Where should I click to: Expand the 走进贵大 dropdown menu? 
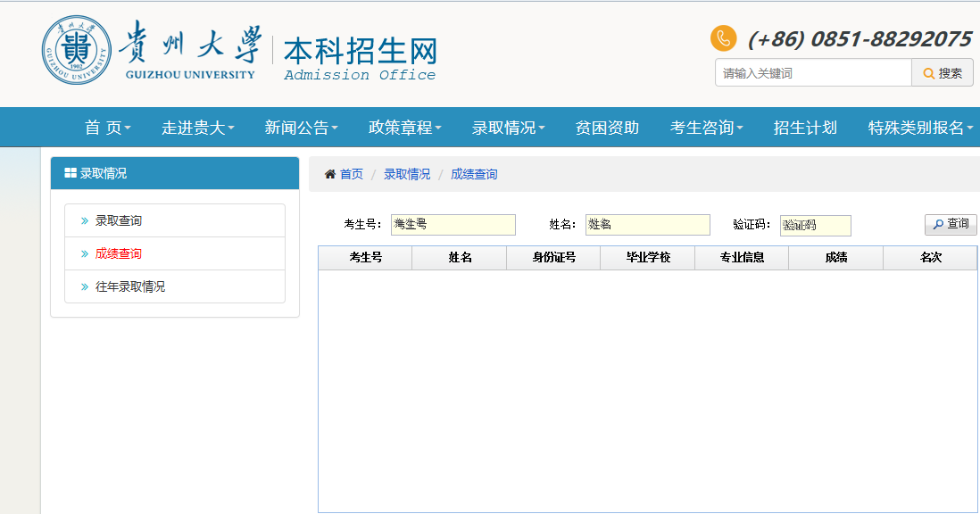(x=197, y=128)
